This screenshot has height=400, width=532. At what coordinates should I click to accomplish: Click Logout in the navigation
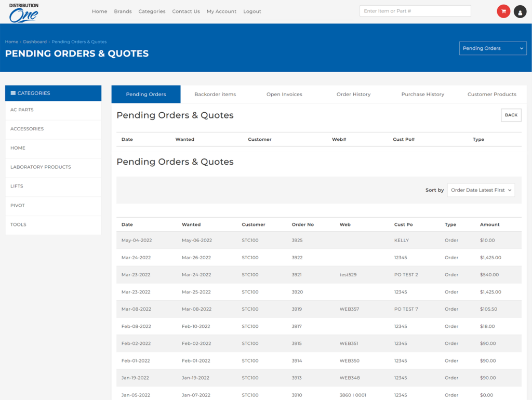tap(252, 11)
